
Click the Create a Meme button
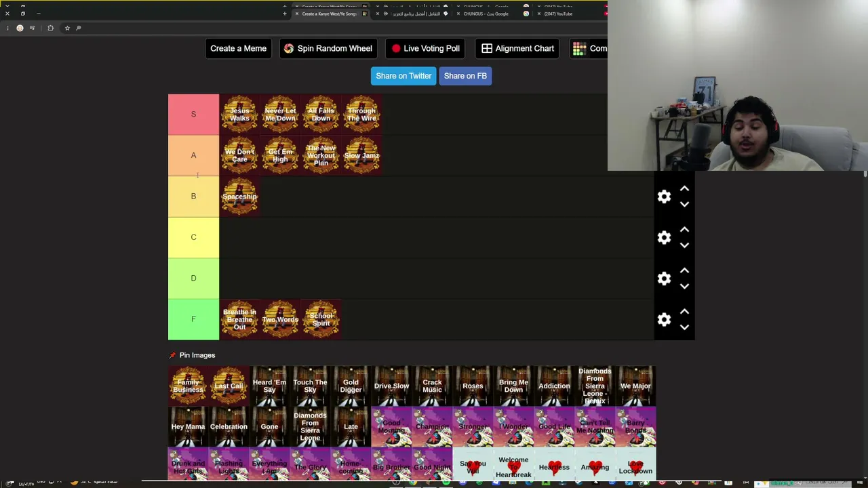238,48
